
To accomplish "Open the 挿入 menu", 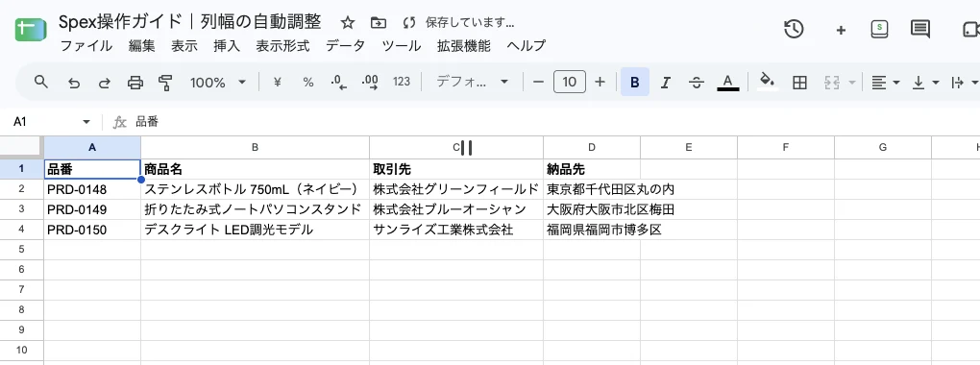I will coord(226,46).
